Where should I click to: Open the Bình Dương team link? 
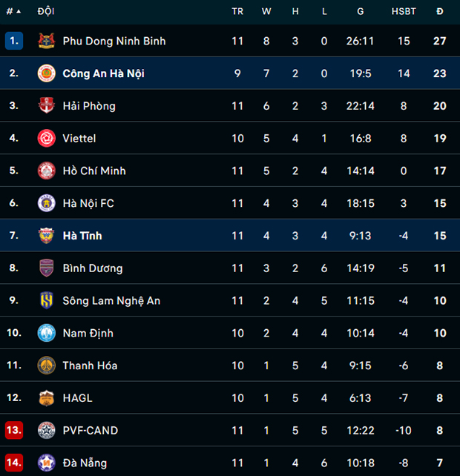(x=92, y=268)
